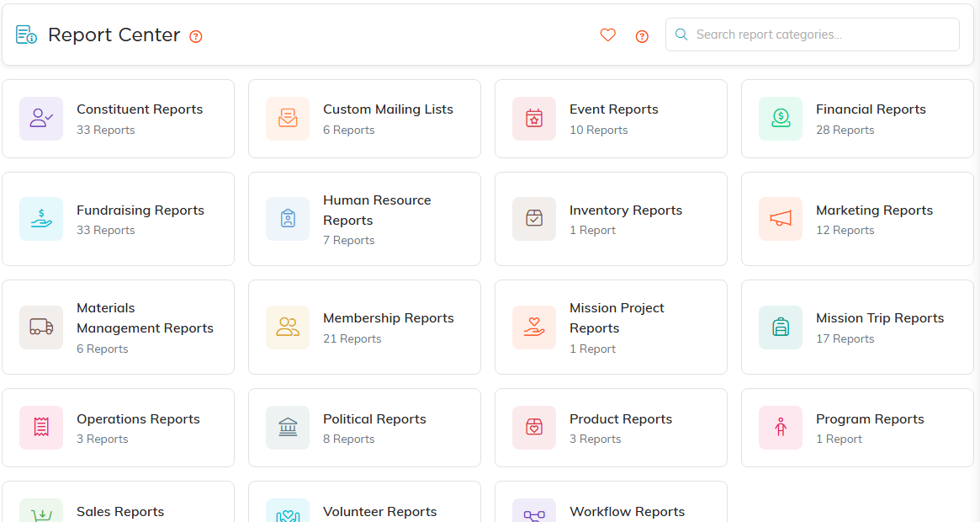Click the Volunteer Reports hands-heart icon
This screenshot has height=522, width=980.
pos(288,511)
